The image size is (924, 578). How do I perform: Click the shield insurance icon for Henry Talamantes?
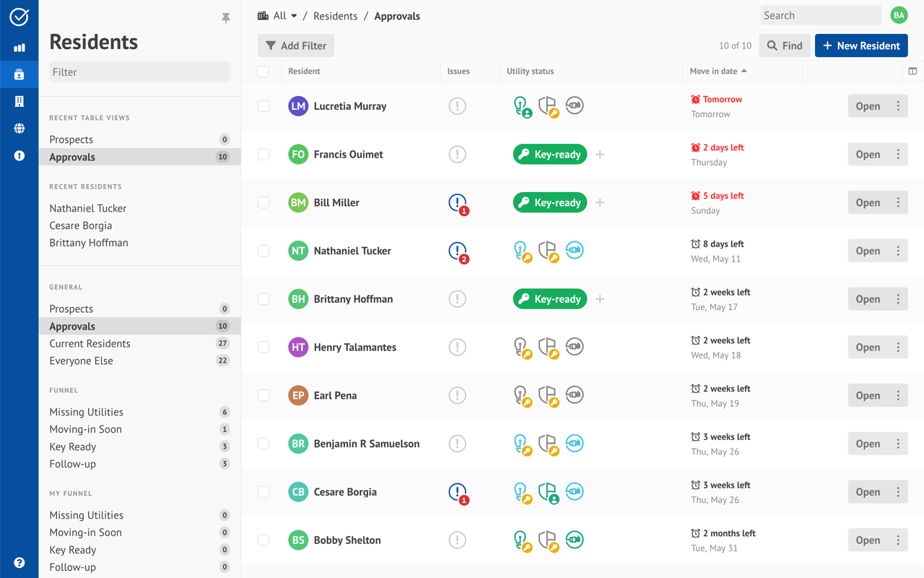tap(548, 347)
